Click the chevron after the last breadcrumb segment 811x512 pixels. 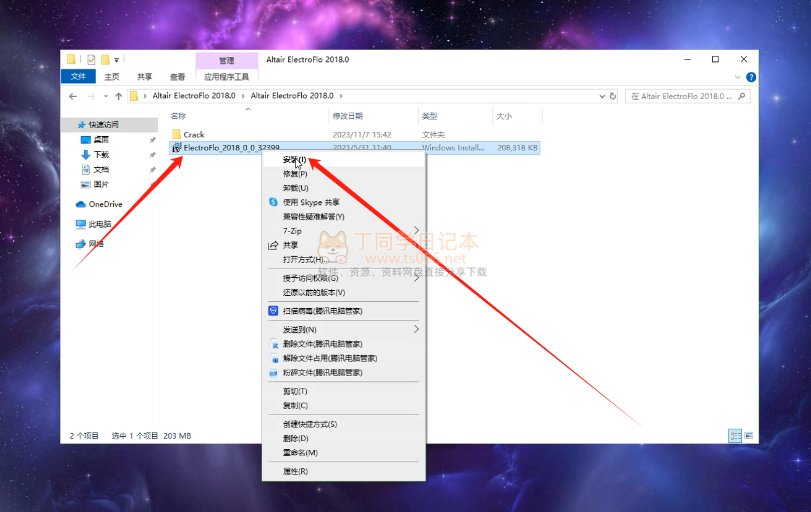[x=341, y=96]
